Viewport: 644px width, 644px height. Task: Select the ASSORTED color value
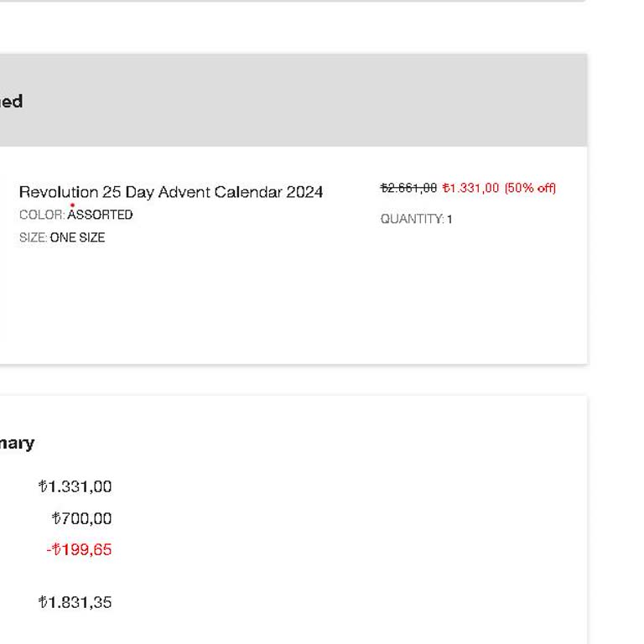pyautogui.click(x=101, y=215)
